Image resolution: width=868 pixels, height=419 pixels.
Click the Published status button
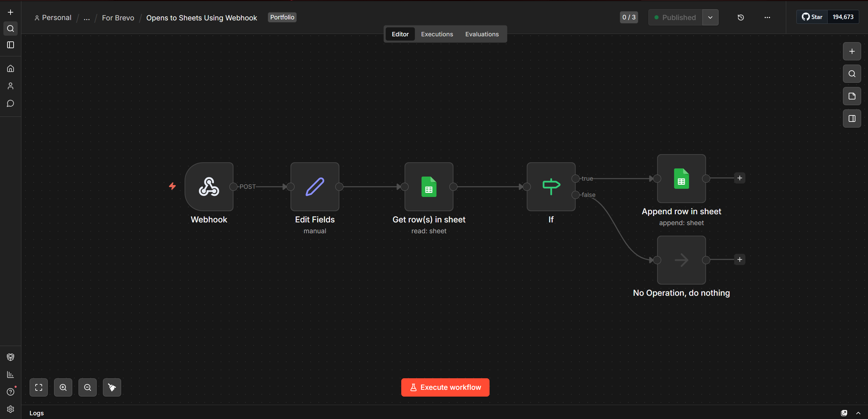675,17
